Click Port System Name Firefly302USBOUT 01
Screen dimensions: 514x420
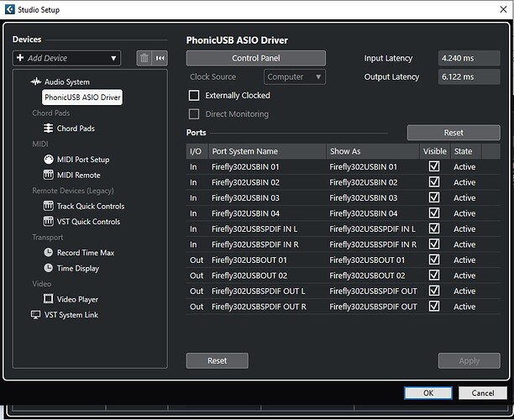(x=249, y=260)
